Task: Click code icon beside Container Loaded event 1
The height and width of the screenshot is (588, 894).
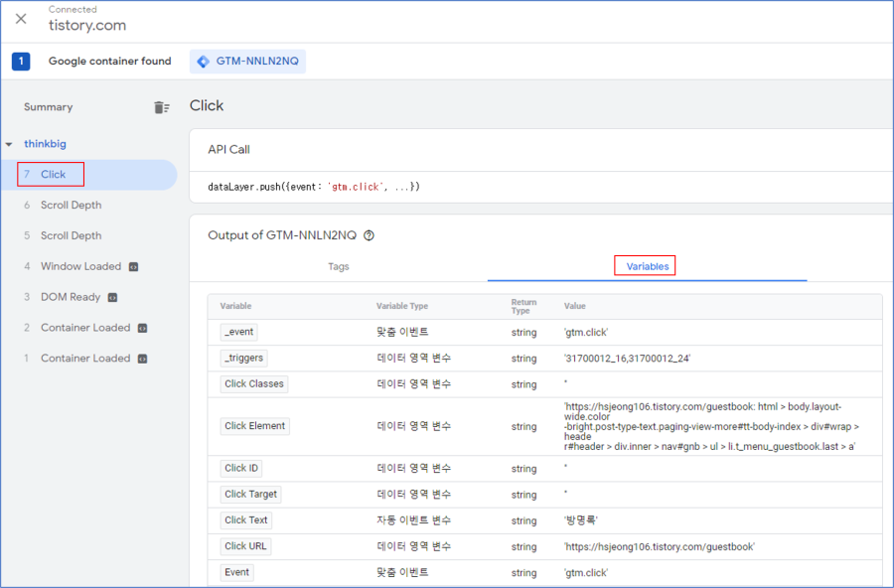Action: (x=142, y=359)
